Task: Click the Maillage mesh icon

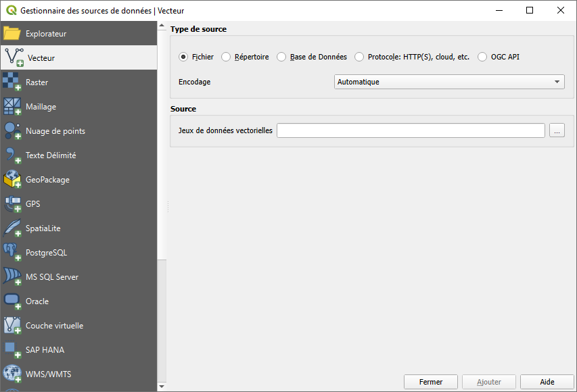Action: click(x=12, y=107)
